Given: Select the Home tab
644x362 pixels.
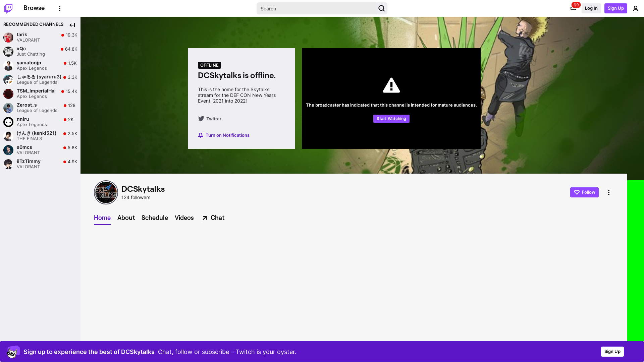Looking at the screenshot, I should [102, 218].
